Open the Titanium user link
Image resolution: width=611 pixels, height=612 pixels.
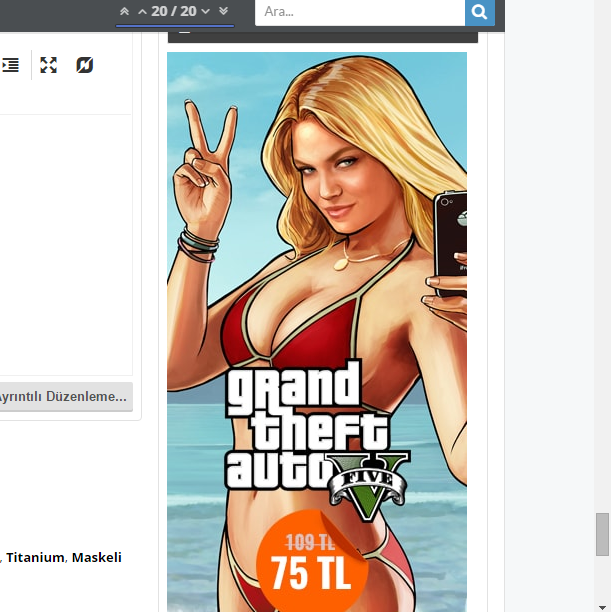click(x=35, y=557)
